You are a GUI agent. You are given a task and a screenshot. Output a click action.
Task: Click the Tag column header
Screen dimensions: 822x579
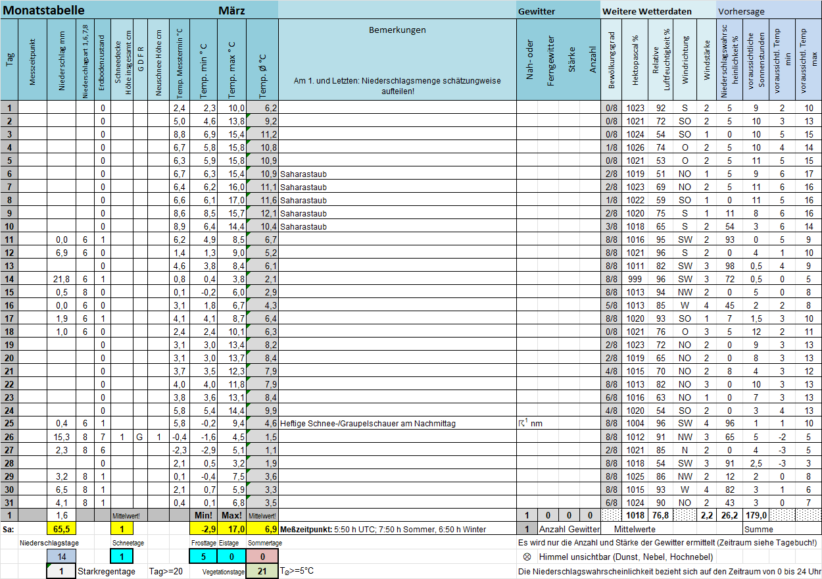[9, 60]
